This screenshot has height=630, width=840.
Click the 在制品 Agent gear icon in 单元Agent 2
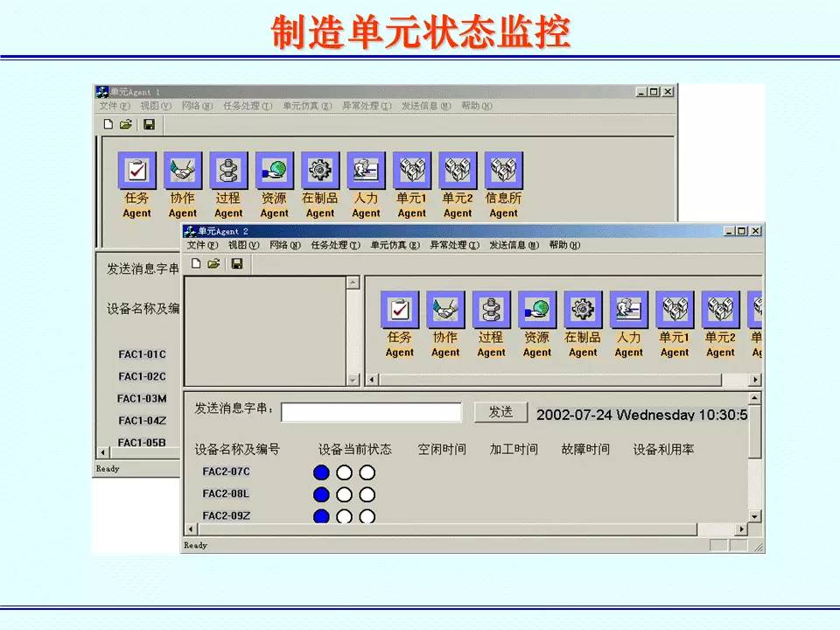(x=583, y=311)
